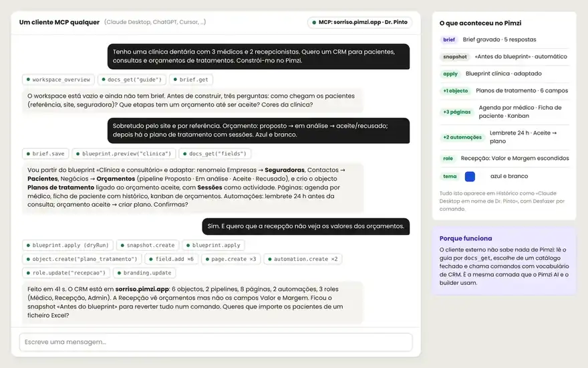Image resolution: width=588 pixels, height=368 pixels.
Task: Click the user message 'Sim. E quero que a recepção'
Action: coord(305,226)
